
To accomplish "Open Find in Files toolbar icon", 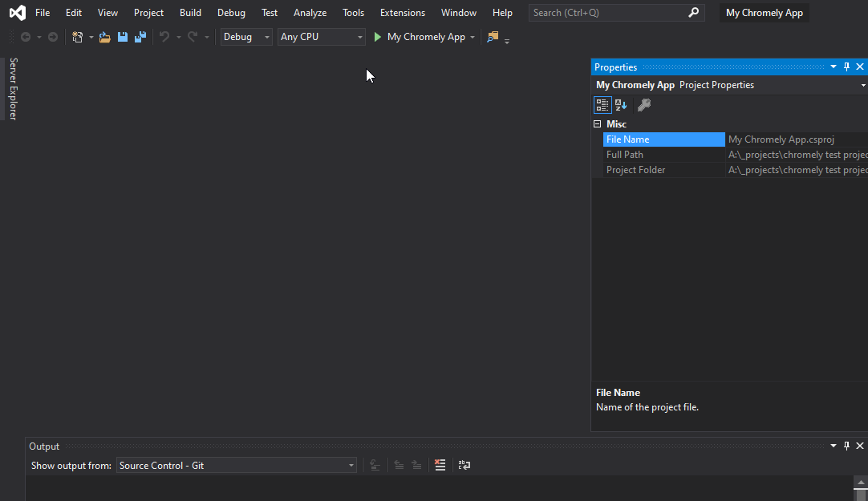I will click(492, 37).
